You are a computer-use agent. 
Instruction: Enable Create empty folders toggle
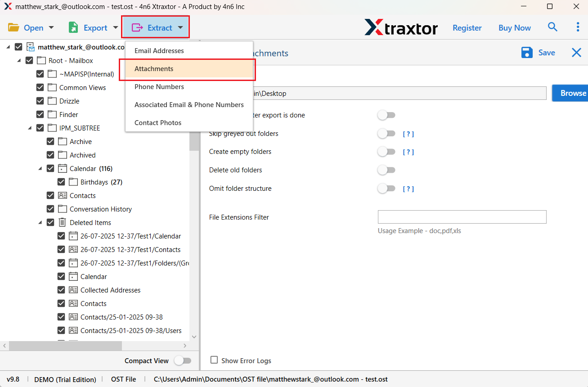(386, 152)
